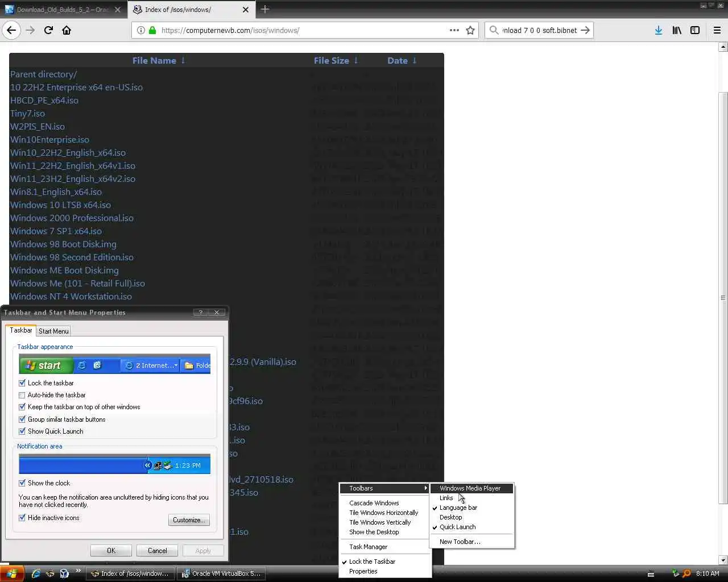728x582 pixels.
Task: Bookmark this page with the star
Action: click(x=470, y=30)
